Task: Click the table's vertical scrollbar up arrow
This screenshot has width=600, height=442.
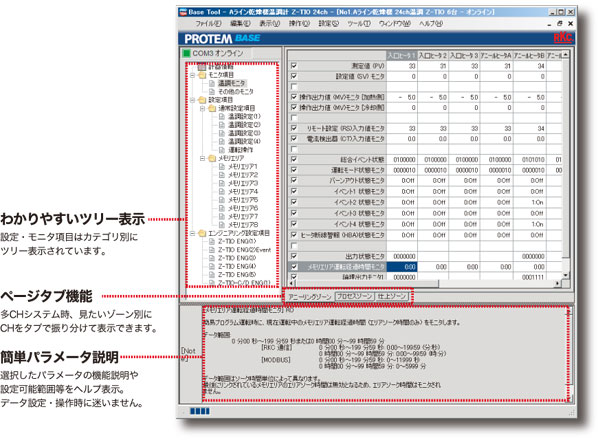Action: (x=566, y=55)
